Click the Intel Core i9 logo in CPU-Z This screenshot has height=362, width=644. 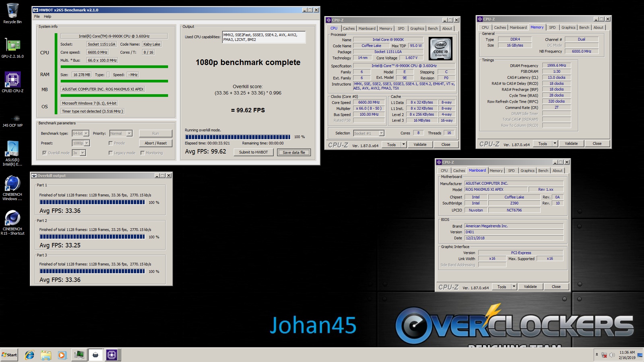click(x=440, y=49)
